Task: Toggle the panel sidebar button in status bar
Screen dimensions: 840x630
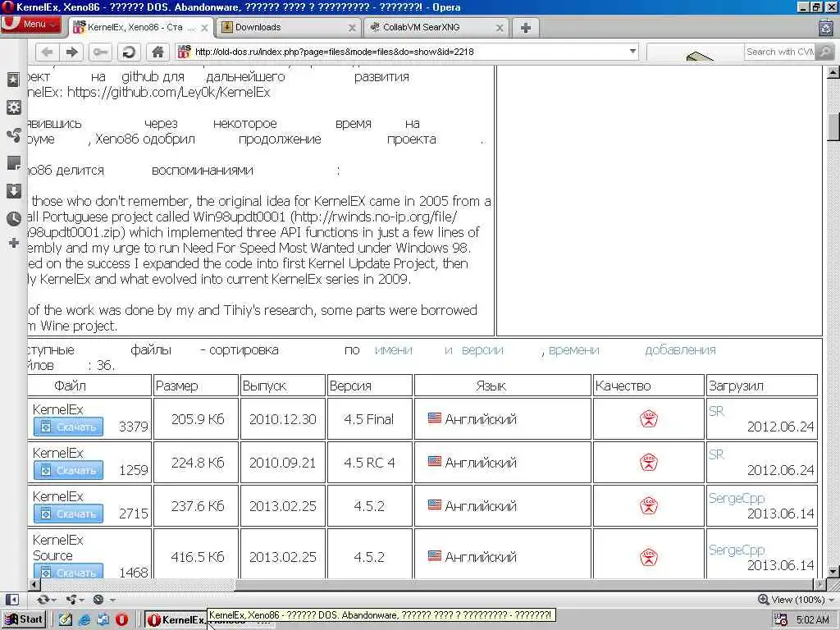Action: pos(12,600)
